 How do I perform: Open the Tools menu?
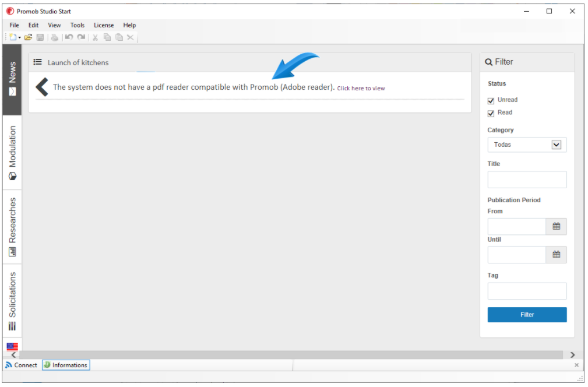[78, 25]
